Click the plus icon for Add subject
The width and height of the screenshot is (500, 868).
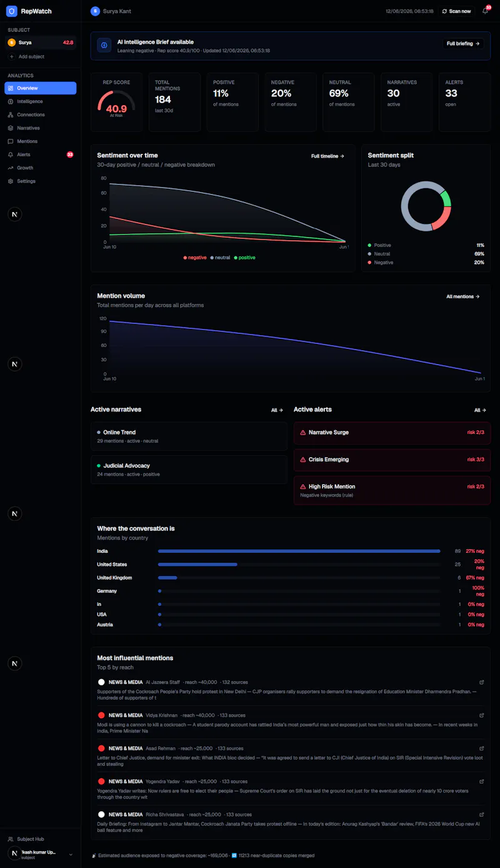point(11,57)
